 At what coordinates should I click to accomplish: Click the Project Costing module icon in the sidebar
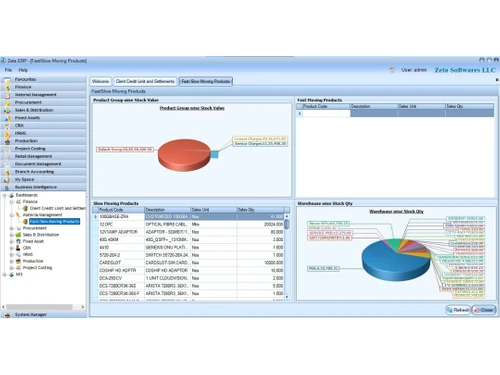point(7,149)
